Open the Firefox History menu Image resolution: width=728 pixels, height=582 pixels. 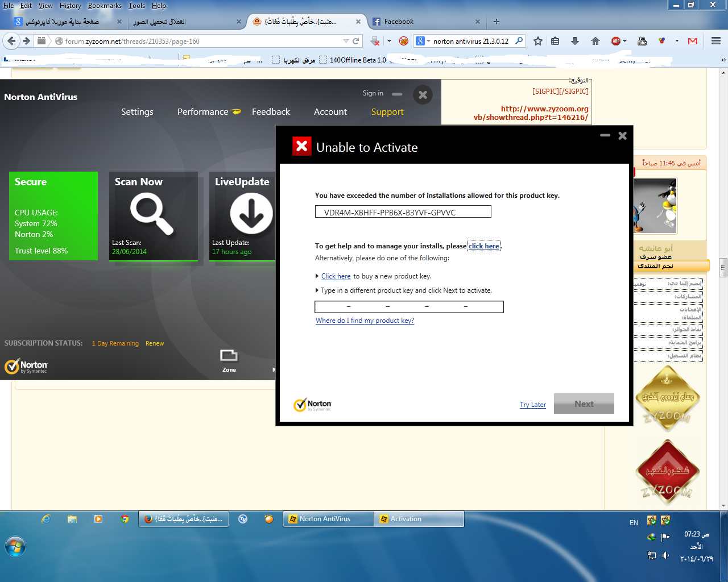pos(71,6)
